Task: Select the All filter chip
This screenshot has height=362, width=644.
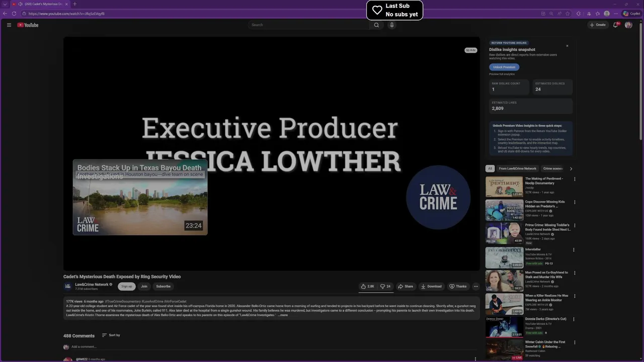Action: pyautogui.click(x=490, y=168)
